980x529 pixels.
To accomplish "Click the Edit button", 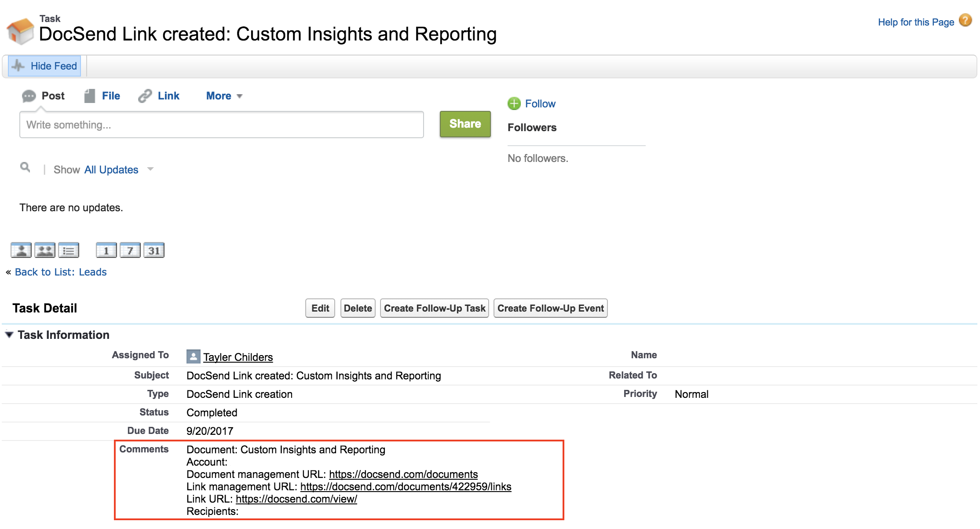I will [x=320, y=308].
